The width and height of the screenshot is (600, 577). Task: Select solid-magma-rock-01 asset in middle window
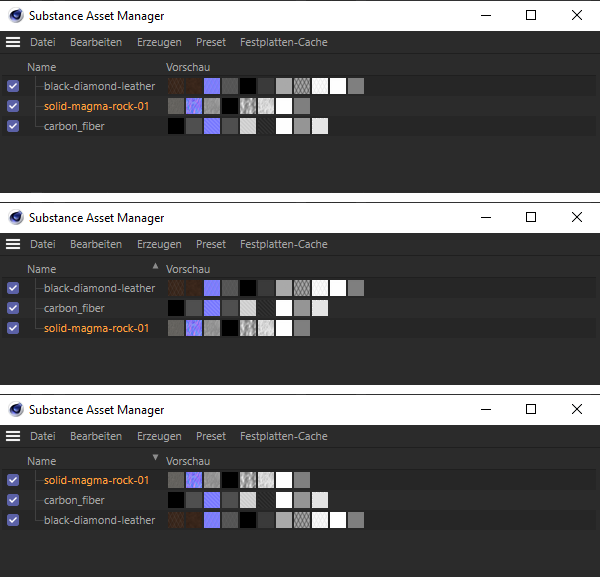click(x=96, y=328)
